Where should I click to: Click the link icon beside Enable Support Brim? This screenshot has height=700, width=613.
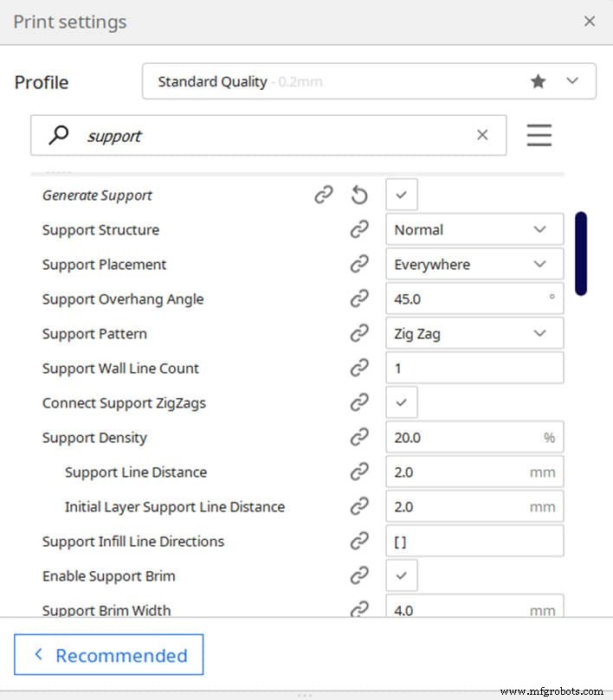tap(360, 575)
